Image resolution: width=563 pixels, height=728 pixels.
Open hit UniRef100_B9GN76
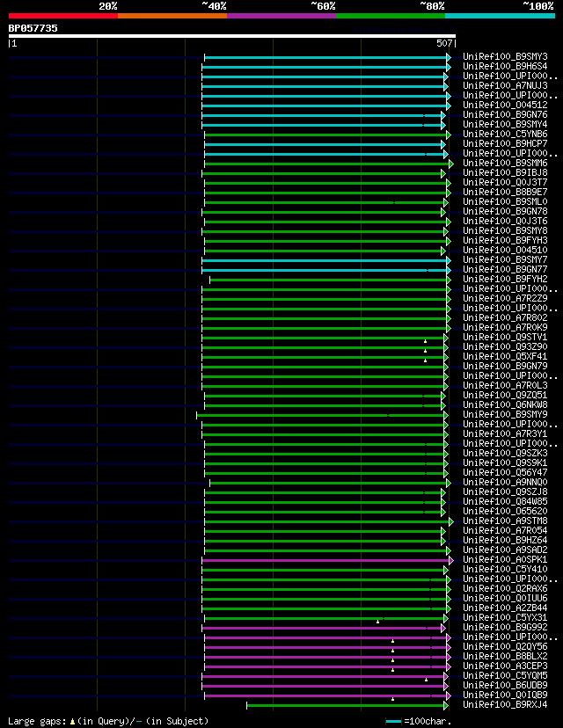point(505,114)
